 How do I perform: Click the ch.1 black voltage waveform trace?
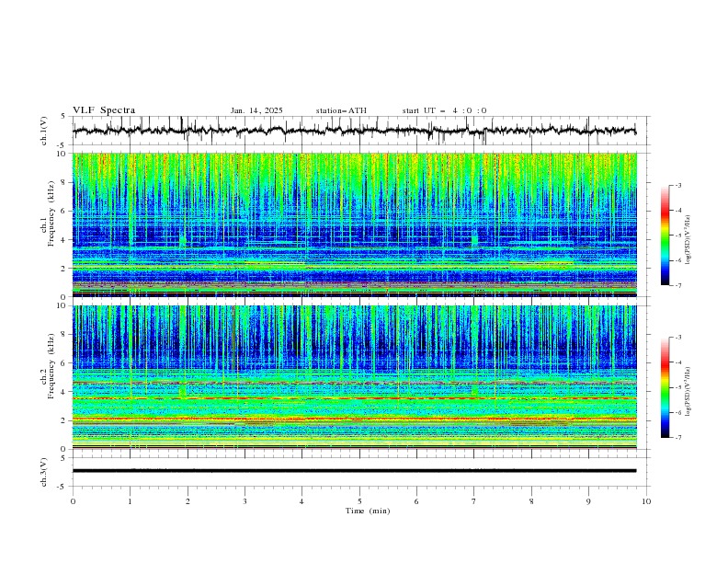tap(354, 131)
